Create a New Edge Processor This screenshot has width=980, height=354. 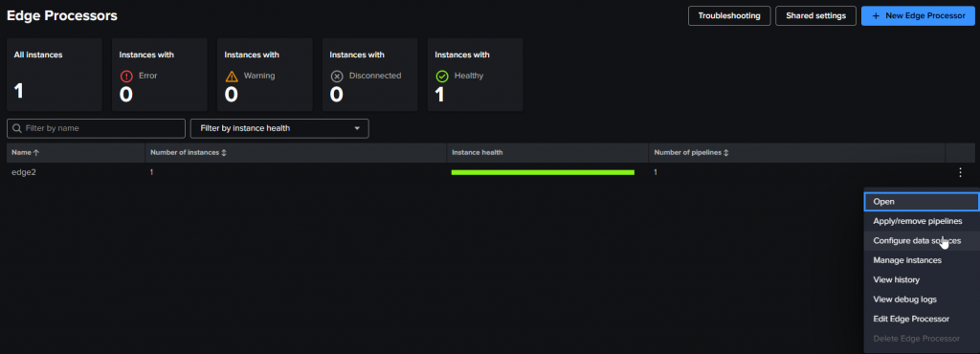point(918,15)
